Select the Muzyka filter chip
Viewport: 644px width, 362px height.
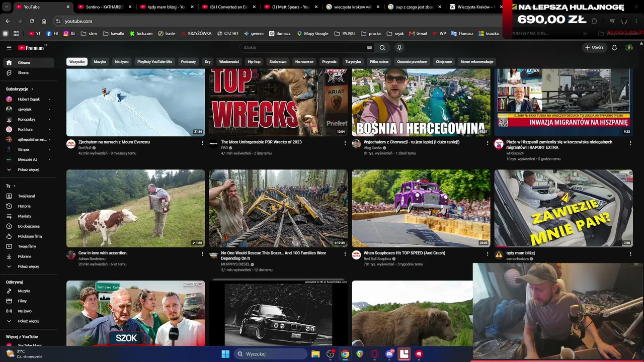[x=100, y=62]
